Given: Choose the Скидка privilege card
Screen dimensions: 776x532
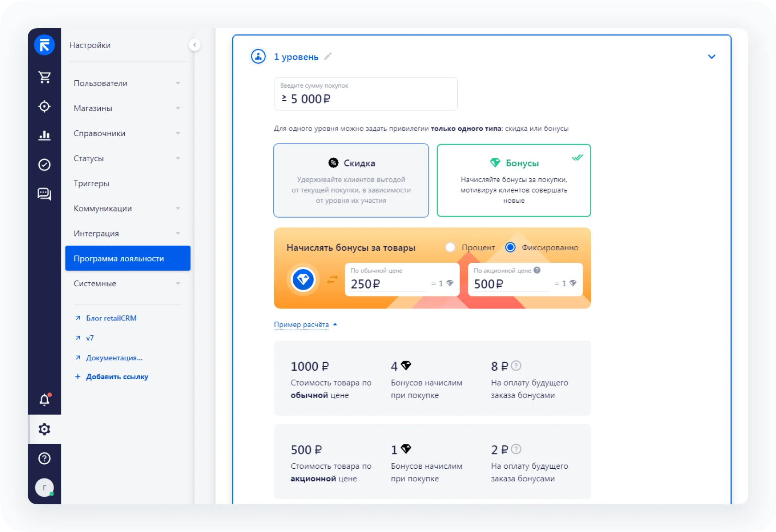Looking at the screenshot, I should tap(351, 181).
